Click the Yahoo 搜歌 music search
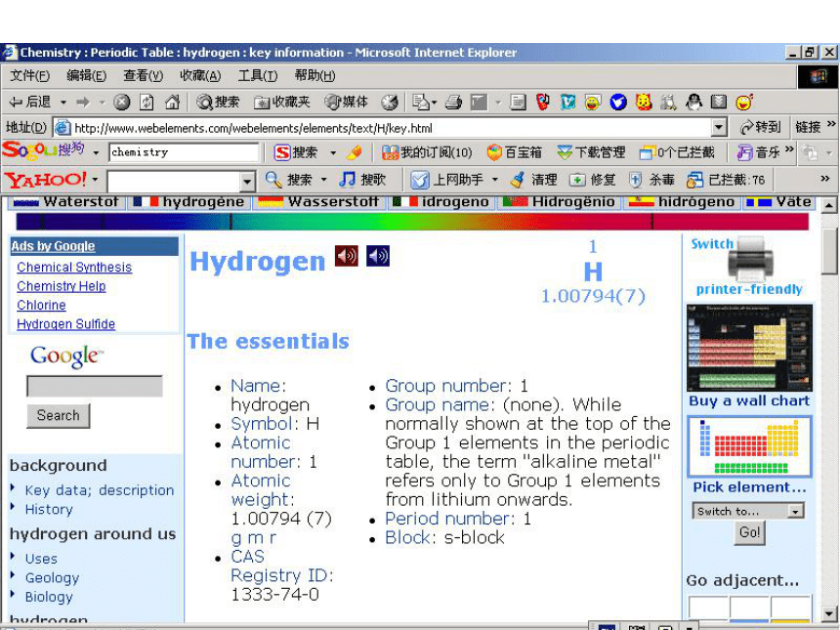 (362, 180)
